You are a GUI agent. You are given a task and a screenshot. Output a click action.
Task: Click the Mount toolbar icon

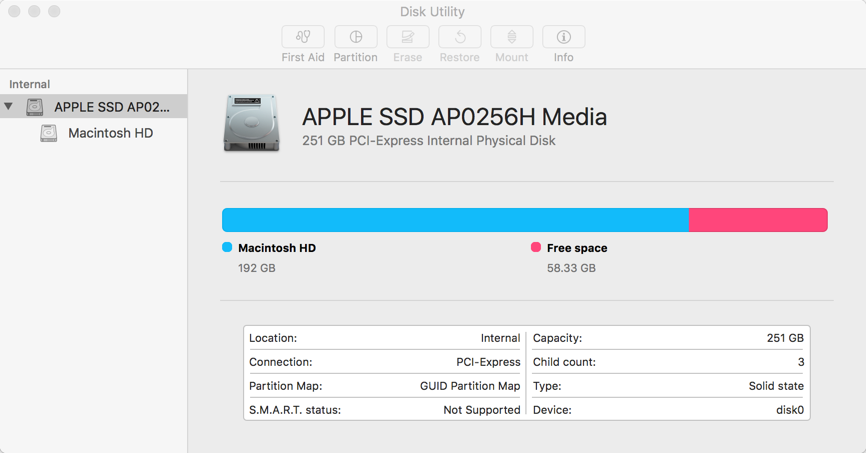(511, 37)
